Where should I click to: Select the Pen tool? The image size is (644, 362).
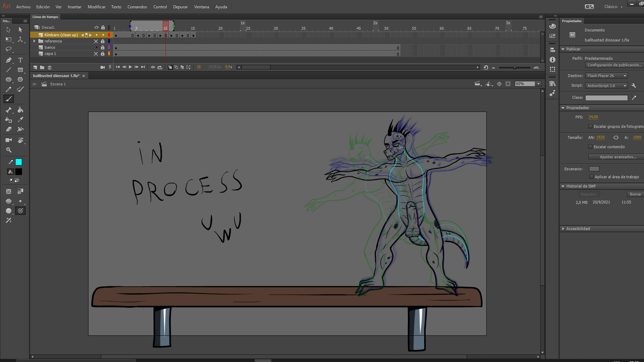(x=8, y=60)
